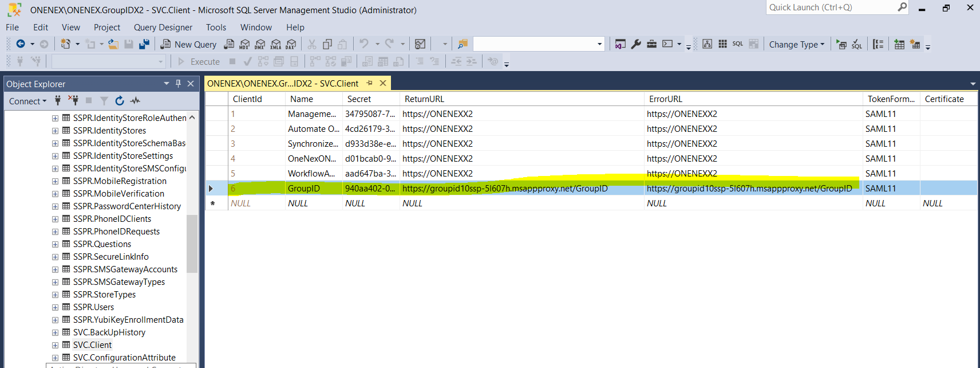980x368 pixels.
Task: Toggle the pin on SVC.Client tab
Action: pos(369,83)
